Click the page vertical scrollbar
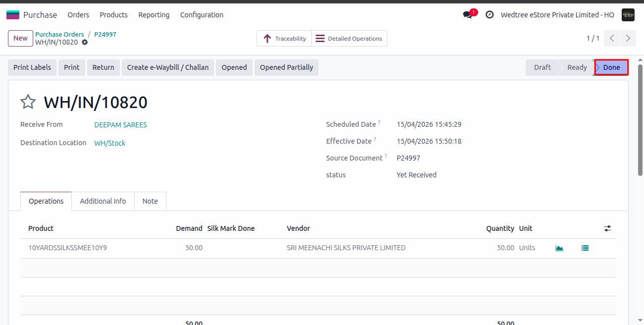 640,119
